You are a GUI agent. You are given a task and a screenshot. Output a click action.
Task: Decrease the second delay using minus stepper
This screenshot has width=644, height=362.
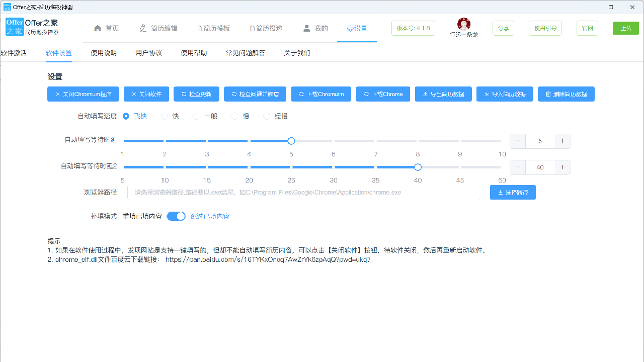pyautogui.click(x=517, y=167)
